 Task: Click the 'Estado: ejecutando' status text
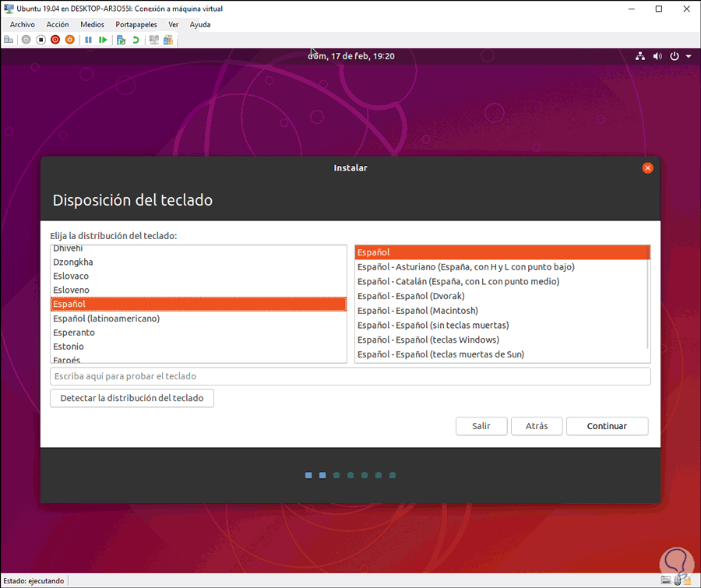[33, 581]
